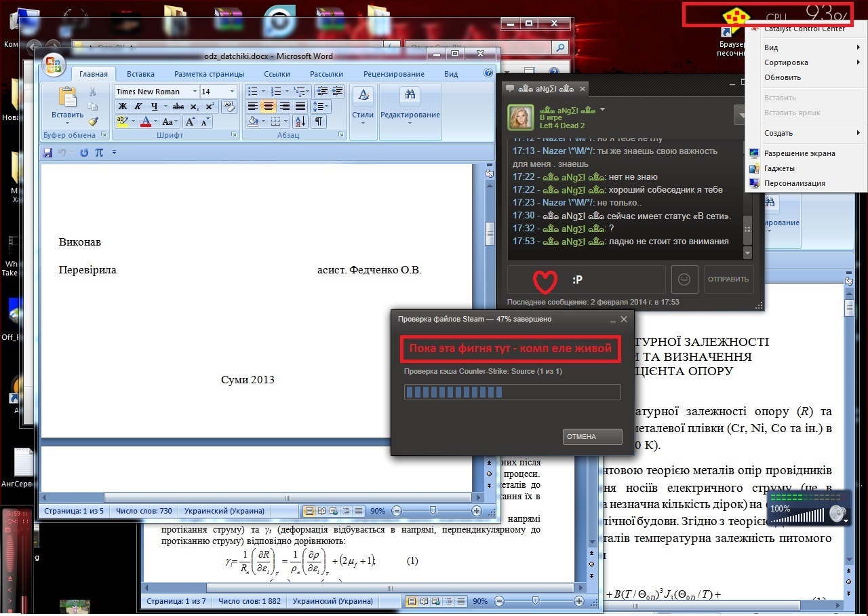Click ОТМЕНА in the Steam validation dialog

pyautogui.click(x=592, y=437)
